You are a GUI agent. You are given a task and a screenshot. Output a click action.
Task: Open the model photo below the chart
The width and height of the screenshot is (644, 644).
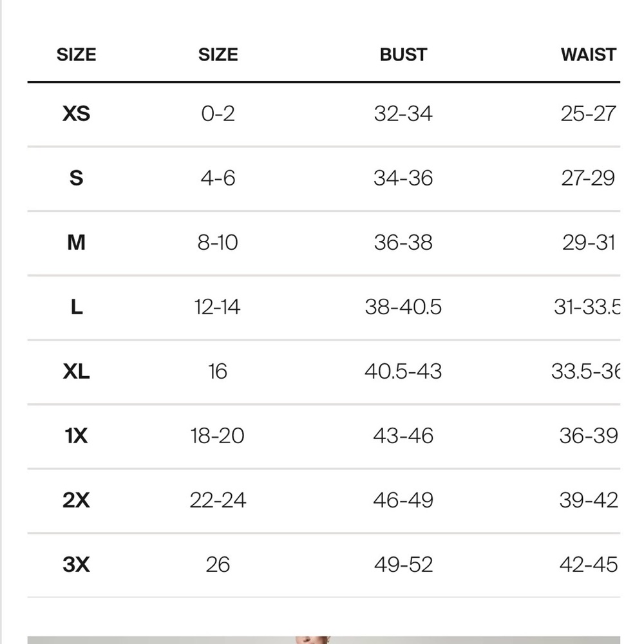pos(324,640)
